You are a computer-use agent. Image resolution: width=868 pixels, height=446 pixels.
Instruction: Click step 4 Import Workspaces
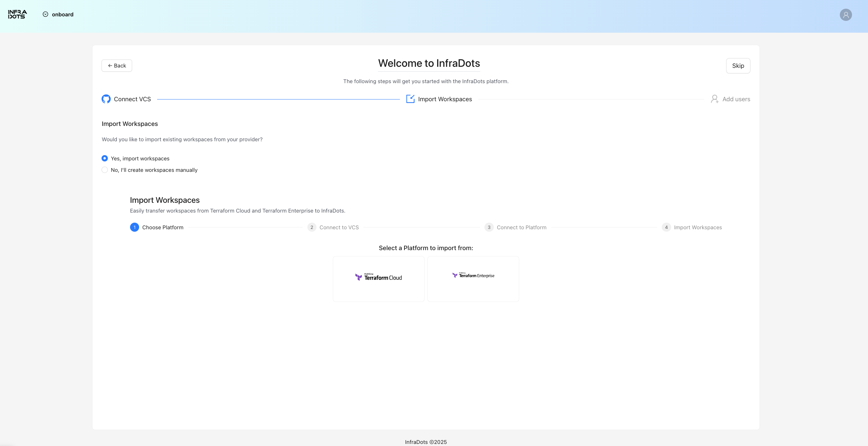[x=697, y=228]
